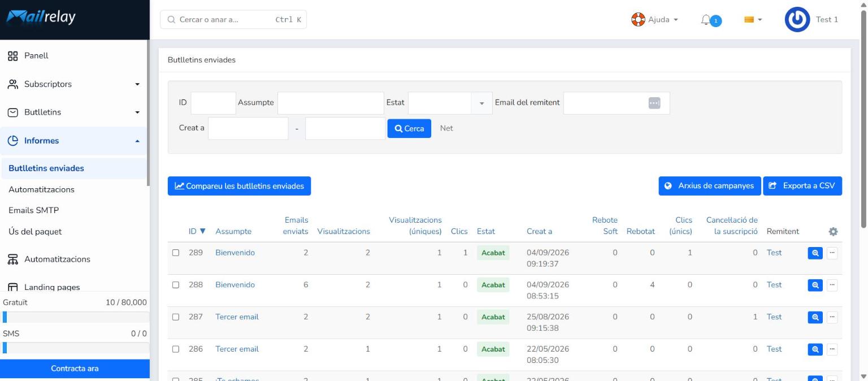Click Contracta ara button

tap(75, 369)
